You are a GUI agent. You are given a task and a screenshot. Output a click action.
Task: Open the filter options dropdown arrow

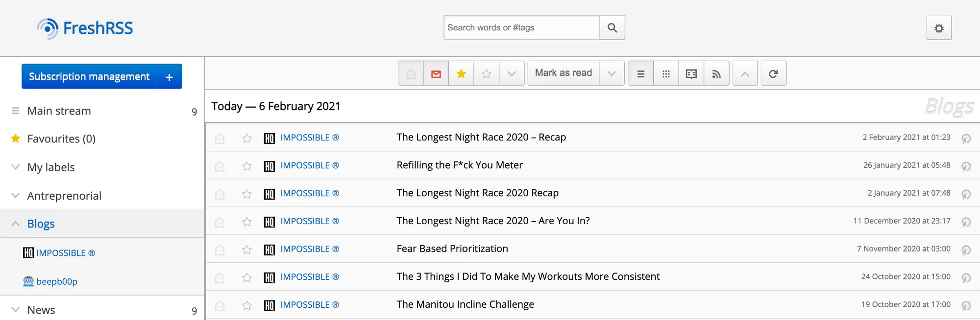click(x=512, y=73)
